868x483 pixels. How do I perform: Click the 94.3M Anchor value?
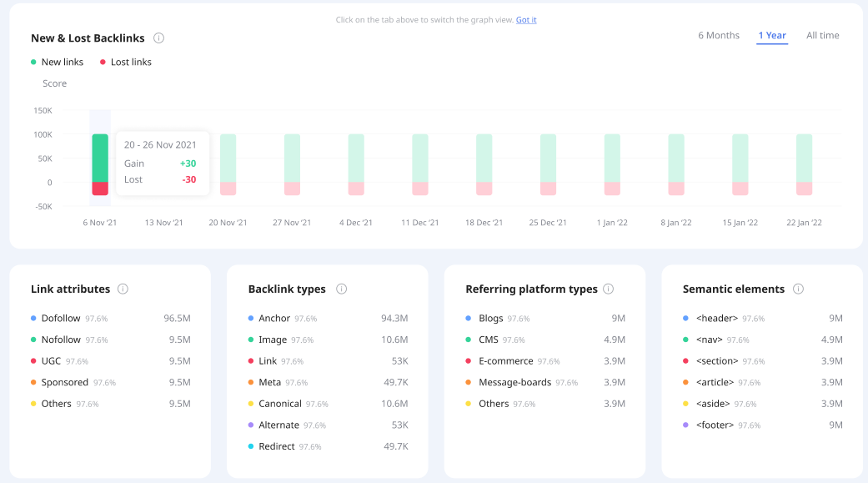coord(394,319)
